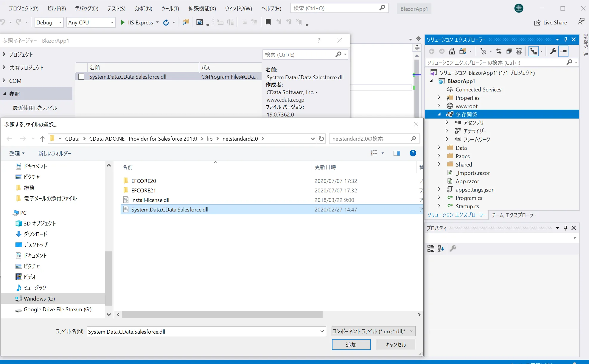Sync Solution Explorer with active document
This screenshot has width=589, height=364.
click(x=498, y=51)
